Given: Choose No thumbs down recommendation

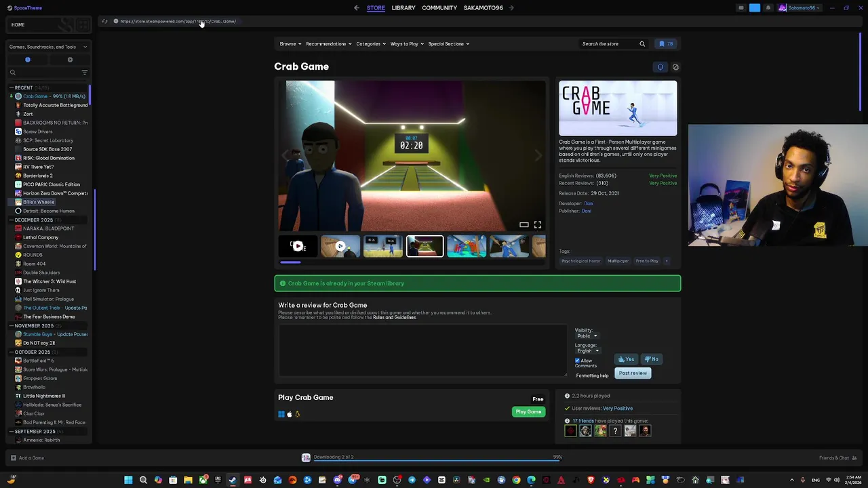Looking at the screenshot, I should 651,359.
